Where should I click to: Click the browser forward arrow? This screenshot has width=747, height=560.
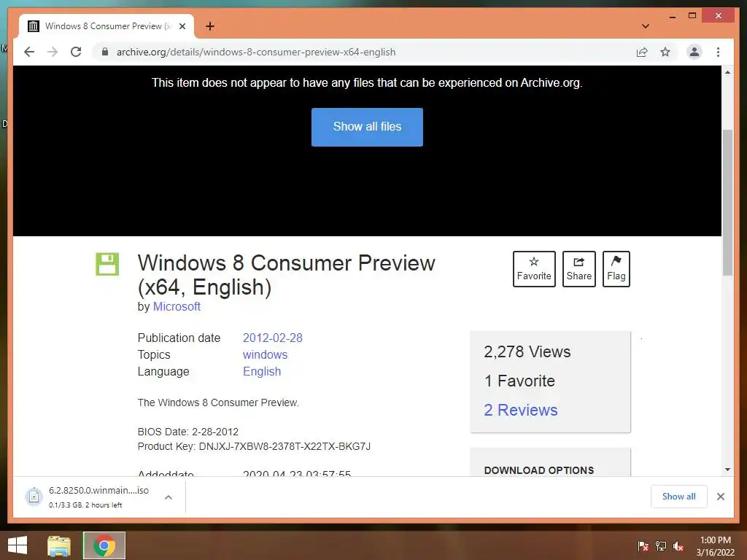53,52
